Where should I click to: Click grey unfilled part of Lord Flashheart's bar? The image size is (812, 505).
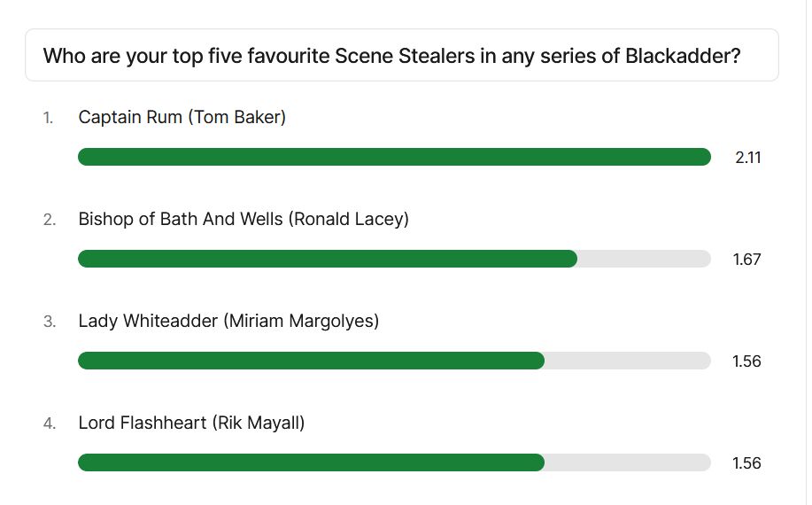tap(628, 462)
